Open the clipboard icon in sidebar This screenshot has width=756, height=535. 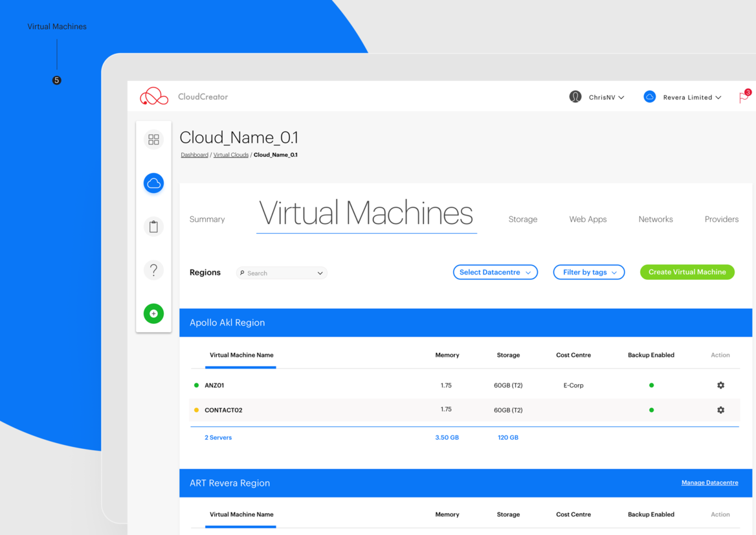[x=153, y=227]
